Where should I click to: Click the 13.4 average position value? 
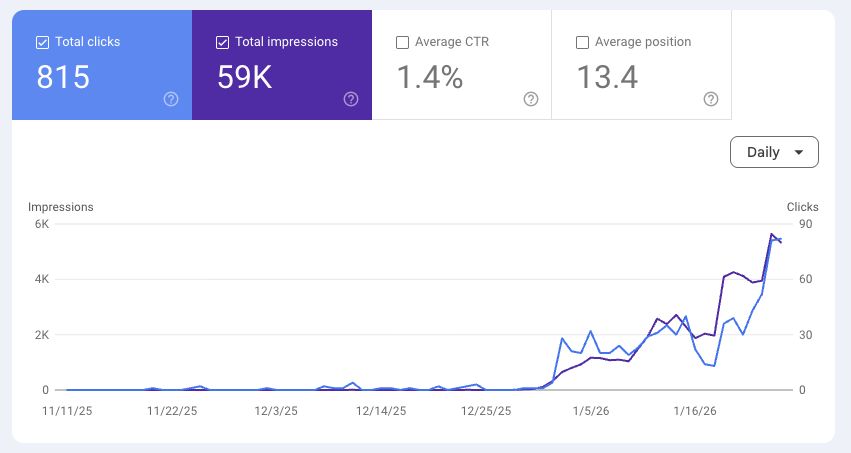pos(607,77)
